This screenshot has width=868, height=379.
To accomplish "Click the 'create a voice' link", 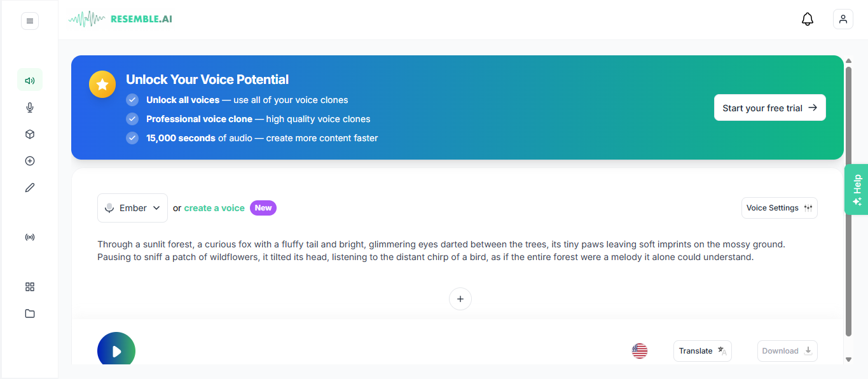I will pos(214,208).
